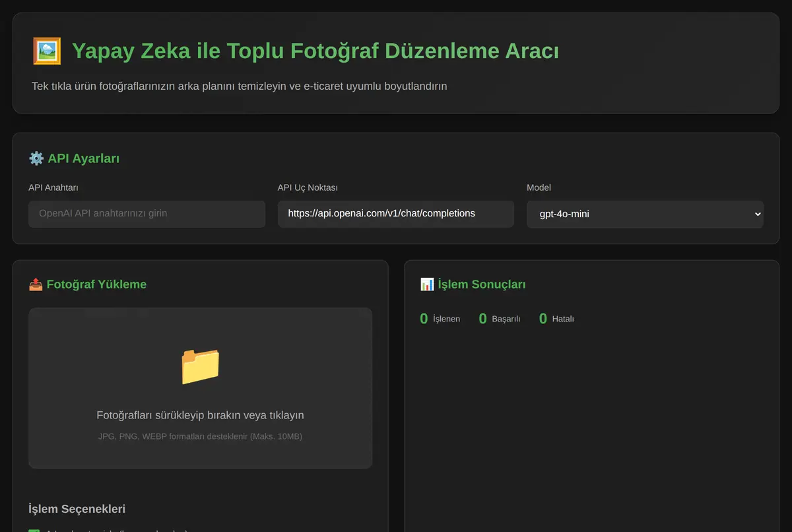The width and height of the screenshot is (792, 532).
Task: Open the Model dropdown showing gpt-4o-mini
Action: [645, 215]
